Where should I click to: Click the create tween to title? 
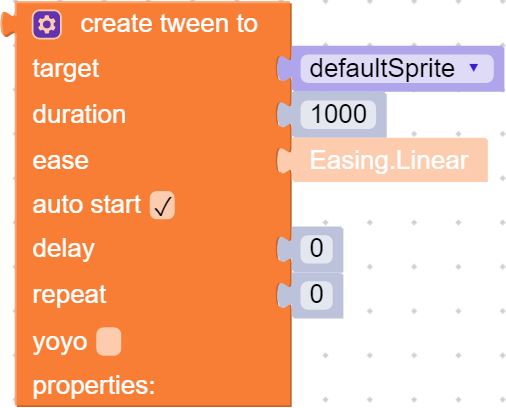pos(169,24)
